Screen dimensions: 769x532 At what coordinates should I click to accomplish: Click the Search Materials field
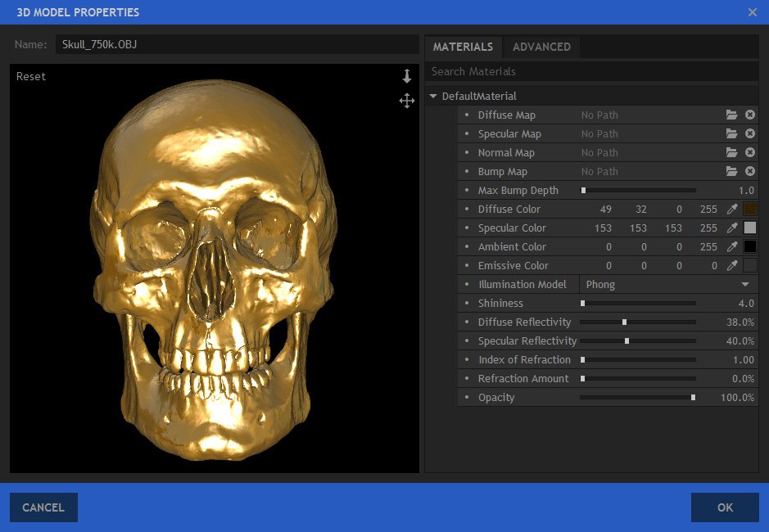[x=591, y=72]
